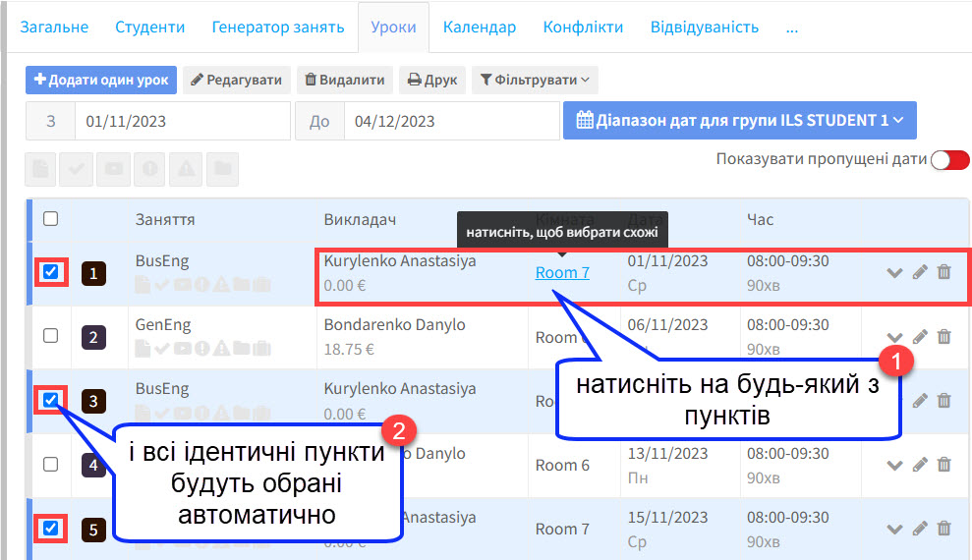This screenshot has height=560, width=972.
Task: Click the folder icon in the bulk action toolbar
Action: (x=223, y=169)
